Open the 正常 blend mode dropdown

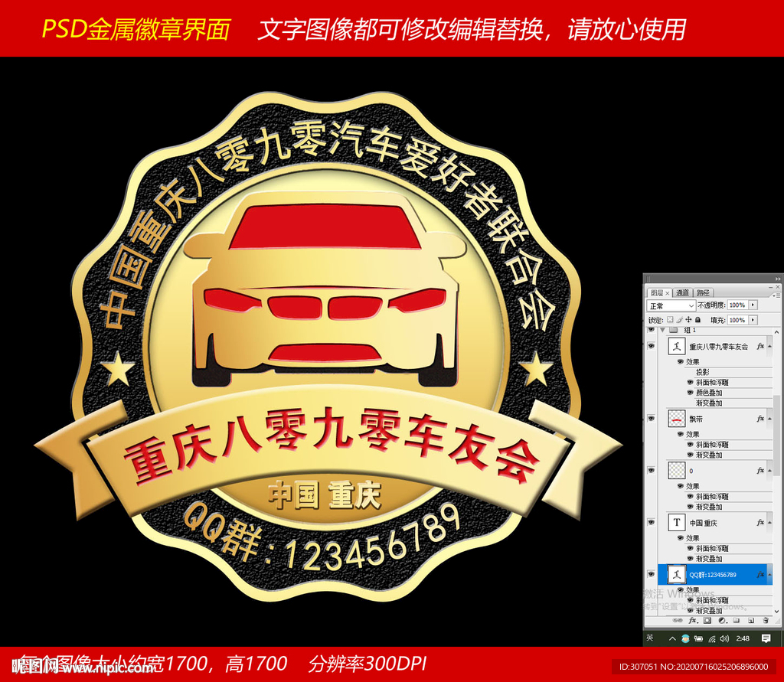click(x=671, y=305)
